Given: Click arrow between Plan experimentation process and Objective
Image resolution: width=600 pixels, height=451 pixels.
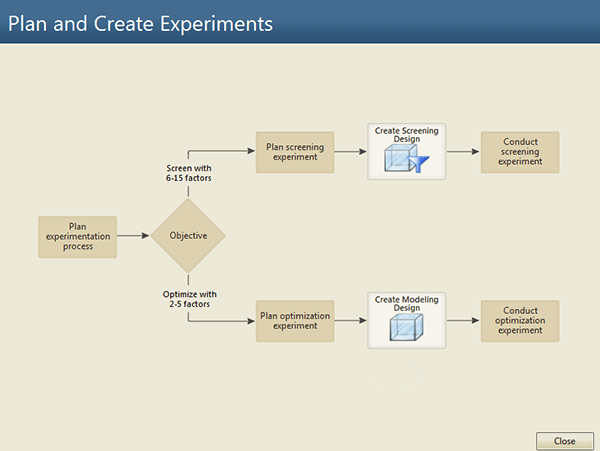Looking at the screenshot, I should pos(133,236).
